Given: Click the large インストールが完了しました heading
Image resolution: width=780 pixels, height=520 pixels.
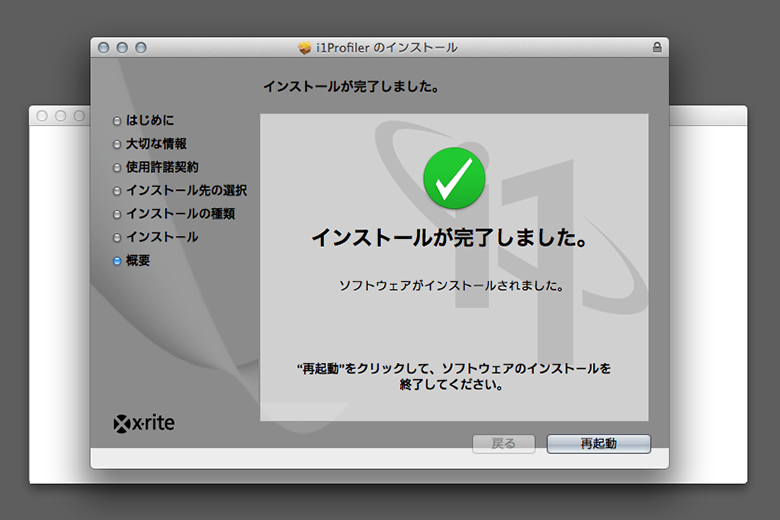Looking at the screenshot, I should tap(448, 239).
